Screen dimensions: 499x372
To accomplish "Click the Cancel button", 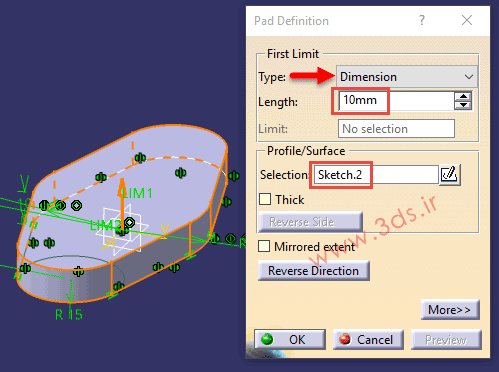I will pyautogui.click(x=368, y=339).
